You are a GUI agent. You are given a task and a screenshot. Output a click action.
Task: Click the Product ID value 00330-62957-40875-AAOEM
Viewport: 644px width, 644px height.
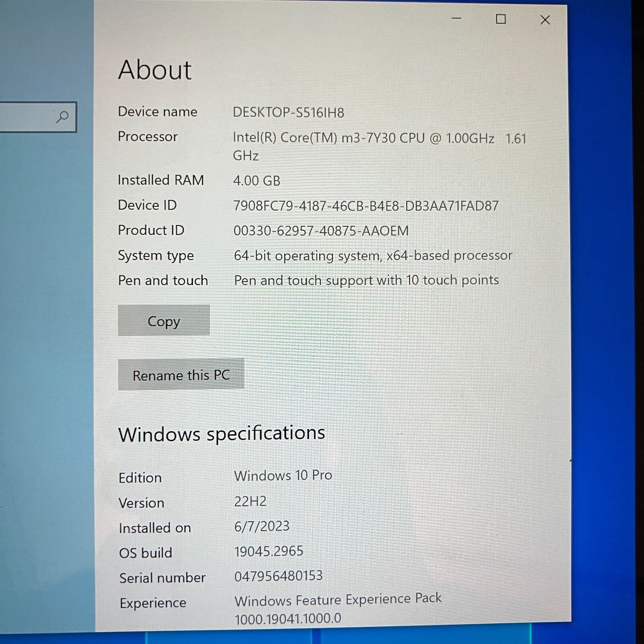coord(321,231)
